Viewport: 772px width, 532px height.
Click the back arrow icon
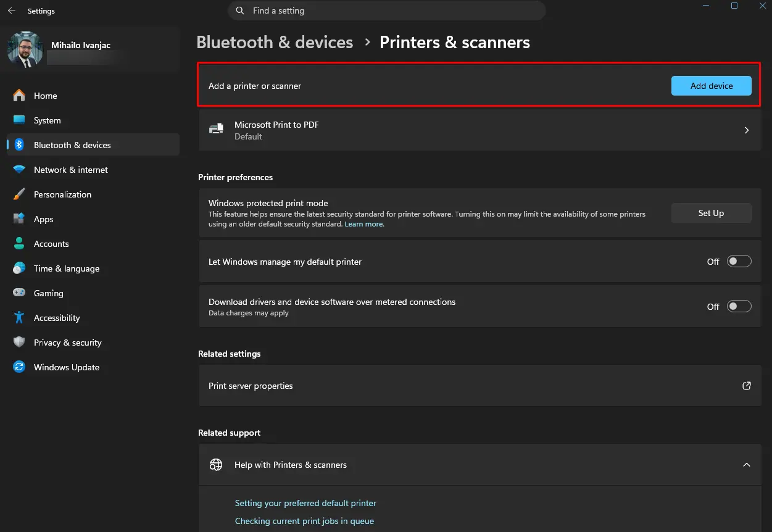pos(11,10)
